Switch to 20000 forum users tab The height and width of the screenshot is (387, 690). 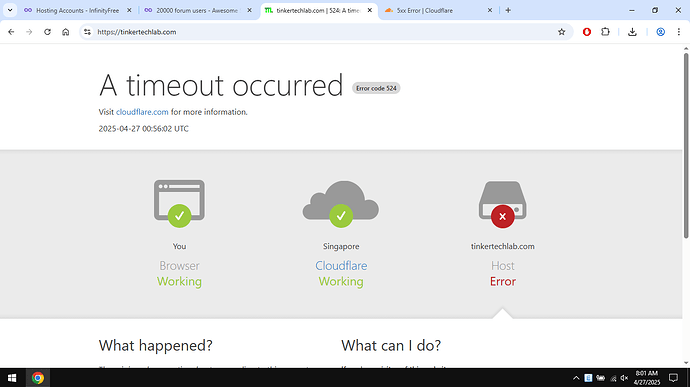pos(197,10)
